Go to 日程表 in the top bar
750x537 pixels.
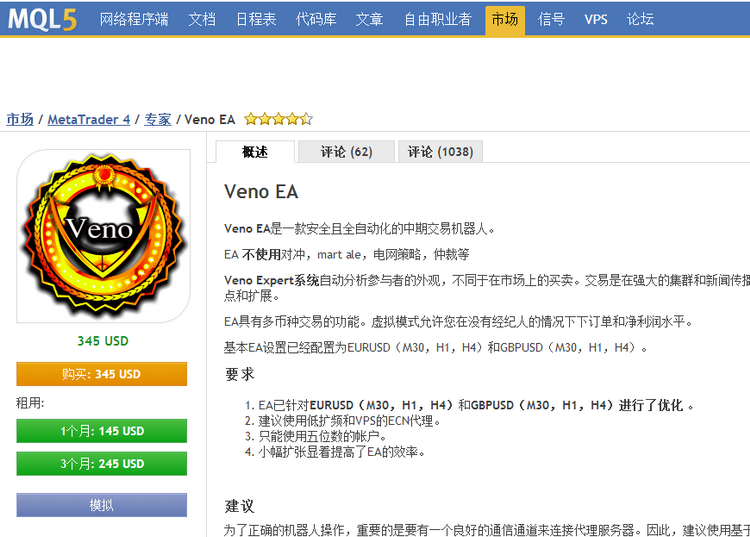(256, 19)
